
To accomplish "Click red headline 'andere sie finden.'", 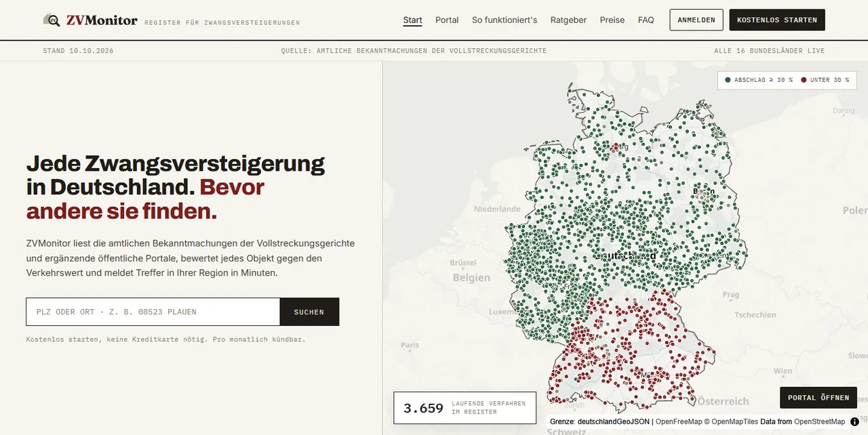I will click(x=121, y=211).
